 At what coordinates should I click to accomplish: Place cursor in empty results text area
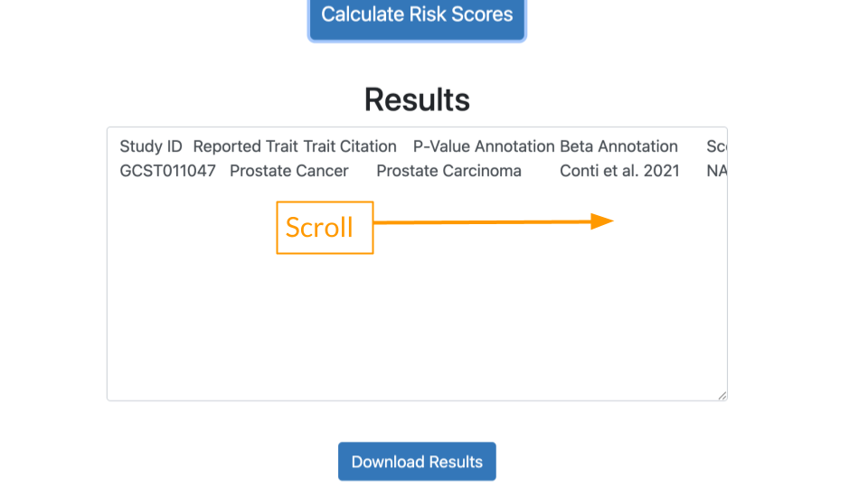click(x=417, y=321)
